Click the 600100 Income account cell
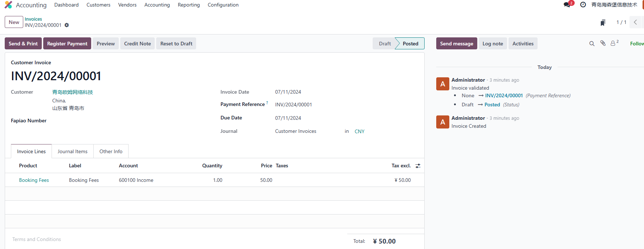Image resolution: width=644 pixels, height=249 pixels. (x=136, y=180)
